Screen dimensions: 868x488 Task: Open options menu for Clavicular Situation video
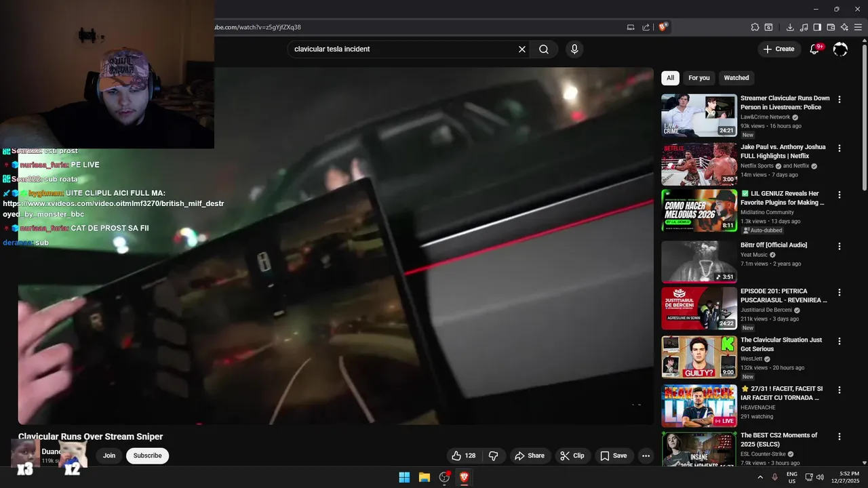coord(840,341)
